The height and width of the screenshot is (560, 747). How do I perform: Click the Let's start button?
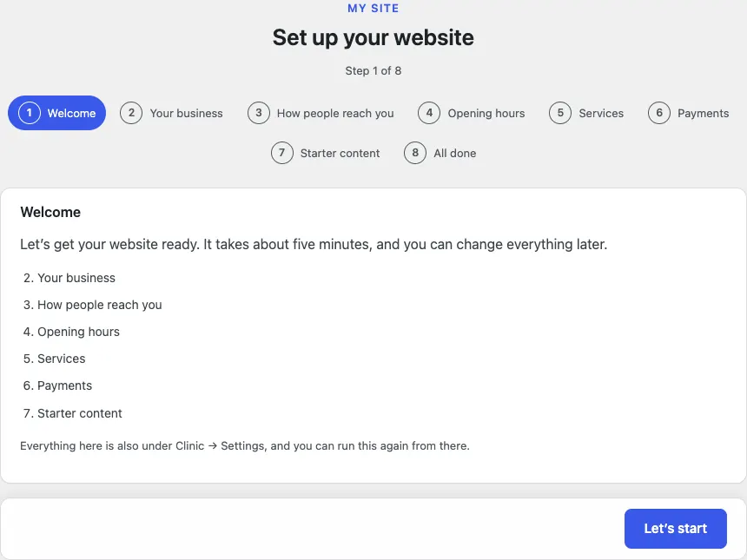click(676, 529)
